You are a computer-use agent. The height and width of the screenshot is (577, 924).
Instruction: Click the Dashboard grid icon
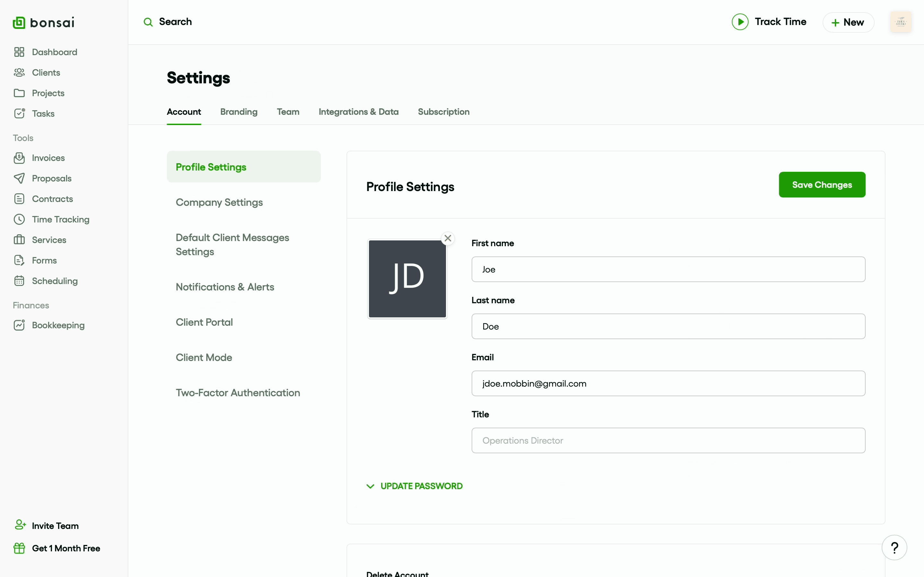coord(19,52)
